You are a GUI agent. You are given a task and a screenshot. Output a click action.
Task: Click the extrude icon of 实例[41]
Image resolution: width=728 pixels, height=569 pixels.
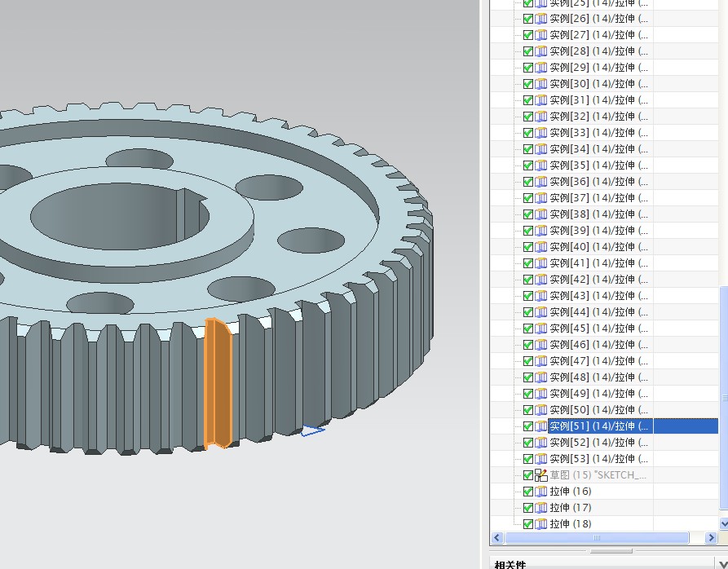click(540, 263)
